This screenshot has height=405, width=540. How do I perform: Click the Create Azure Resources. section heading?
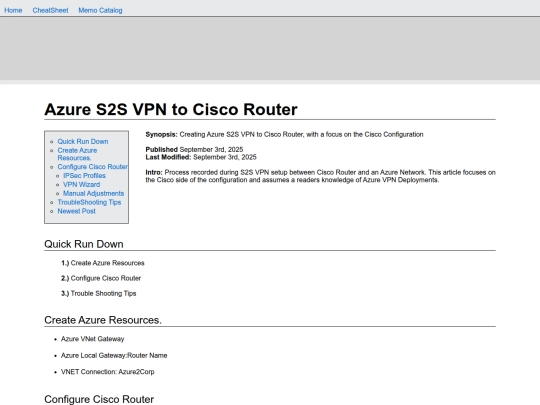click(103, 320)
